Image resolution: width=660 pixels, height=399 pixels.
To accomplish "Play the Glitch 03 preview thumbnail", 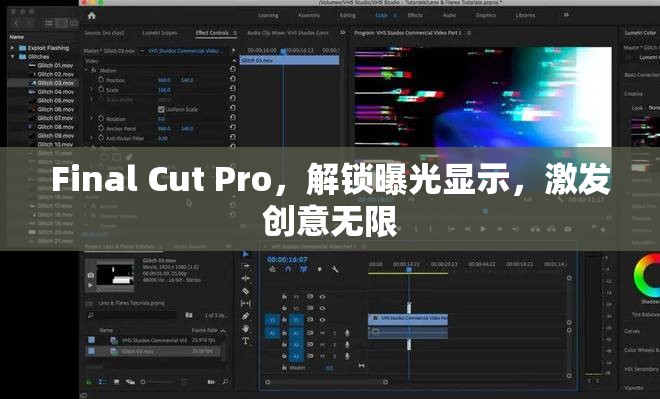I will [90, 285].
